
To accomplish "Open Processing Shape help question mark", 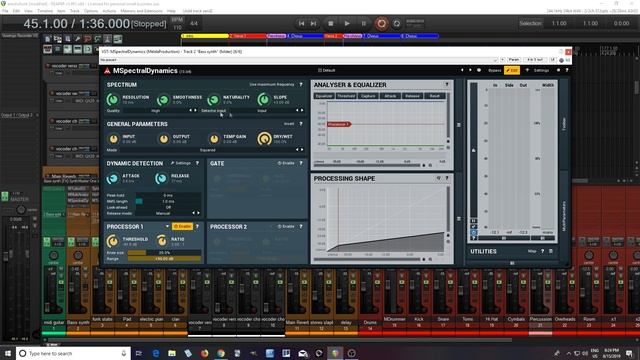I will pos(447,178).
